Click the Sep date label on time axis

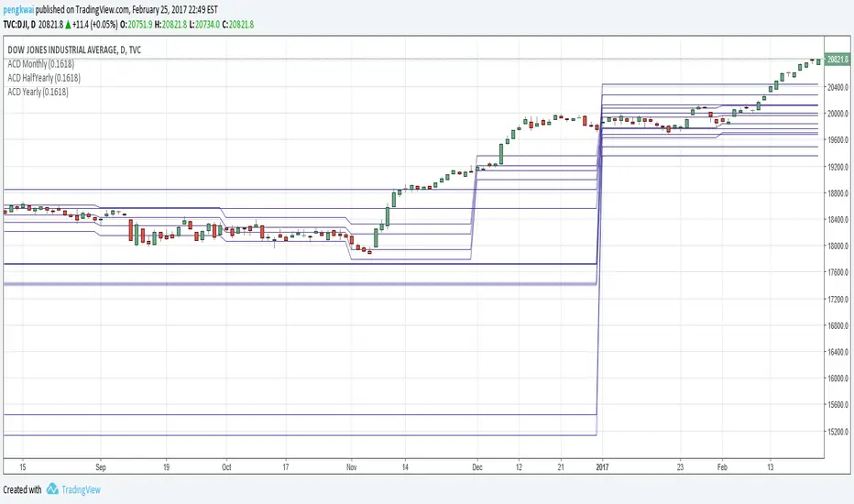point(100,467)
